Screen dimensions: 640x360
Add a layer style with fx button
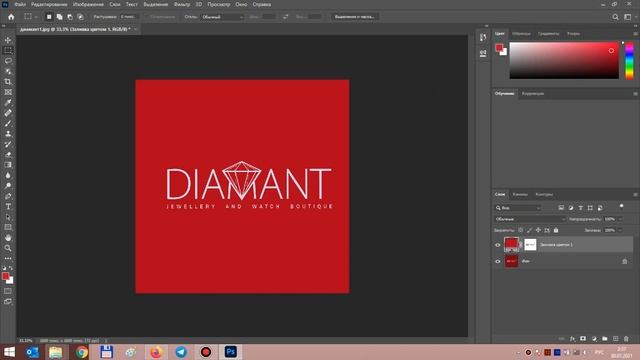tap(572, 339)
